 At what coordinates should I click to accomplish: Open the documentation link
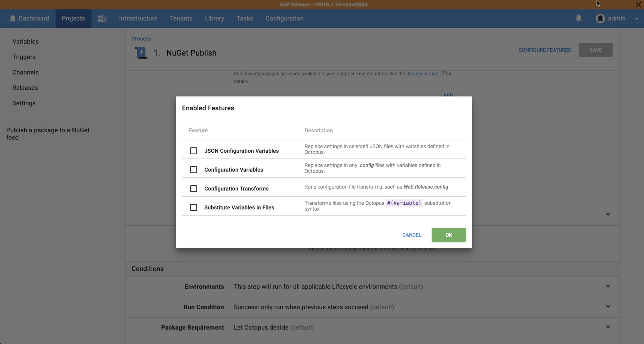click(x=422, y=74)
